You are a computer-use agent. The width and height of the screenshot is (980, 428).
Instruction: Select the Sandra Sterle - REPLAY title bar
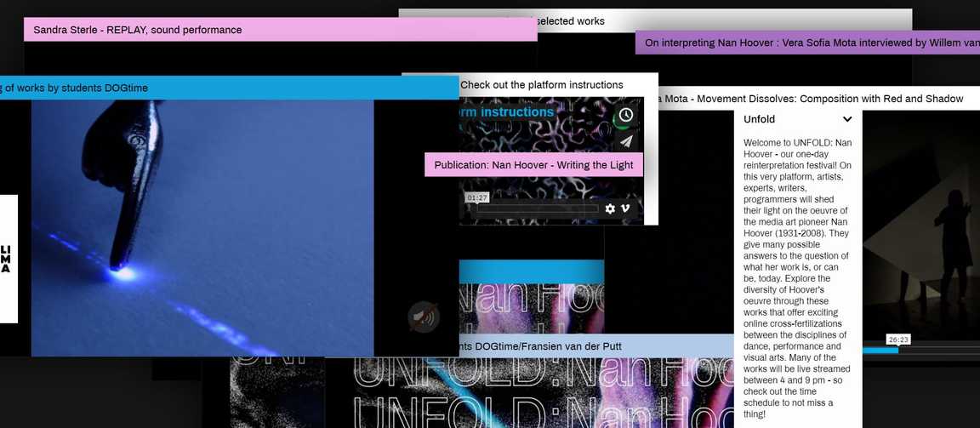tap(281, 30)
